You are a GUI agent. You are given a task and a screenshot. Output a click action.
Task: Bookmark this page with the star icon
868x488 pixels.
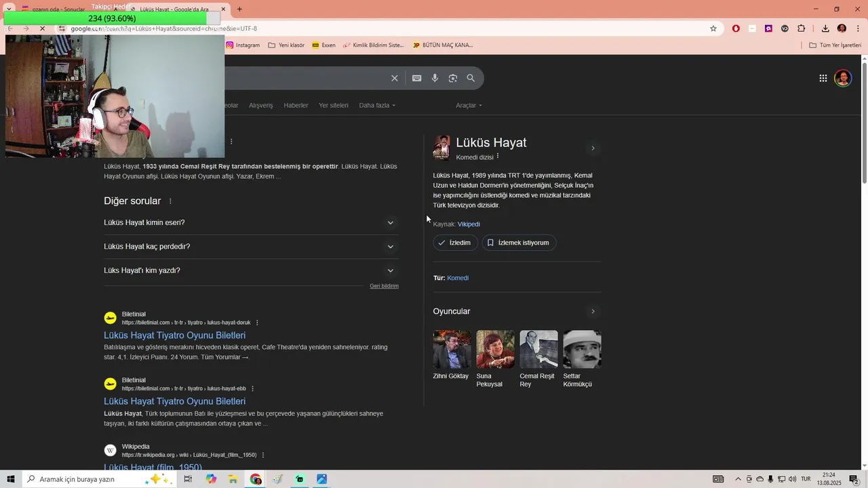click(713, 28)
